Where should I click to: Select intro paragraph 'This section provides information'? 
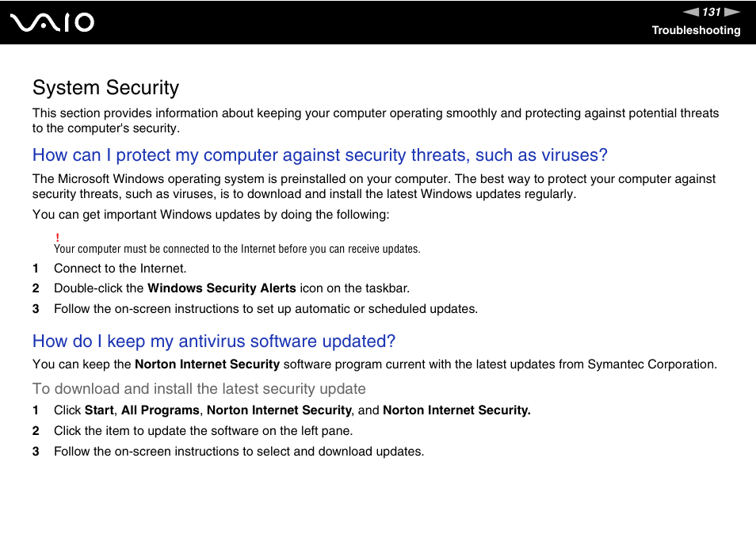pos(376,120)
